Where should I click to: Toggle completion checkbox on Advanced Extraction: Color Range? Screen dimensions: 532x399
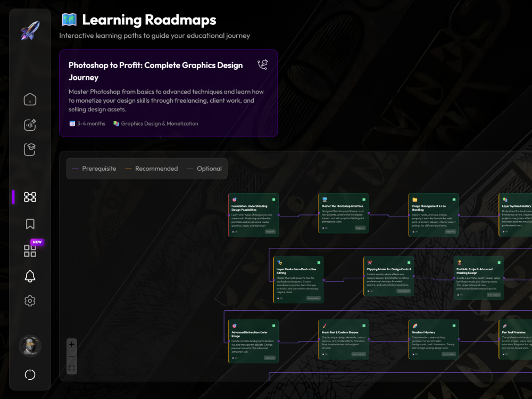coord(273,326)
